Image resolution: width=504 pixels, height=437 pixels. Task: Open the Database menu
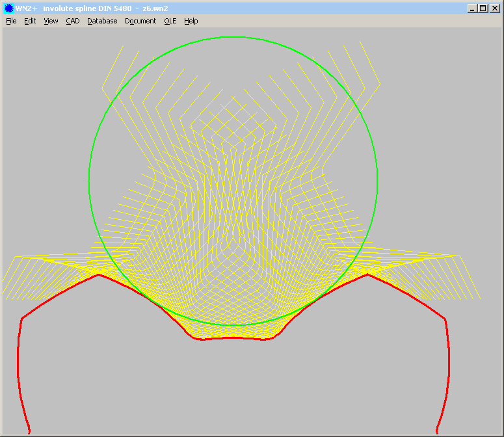pyautogui.click(x=102, y=21)
